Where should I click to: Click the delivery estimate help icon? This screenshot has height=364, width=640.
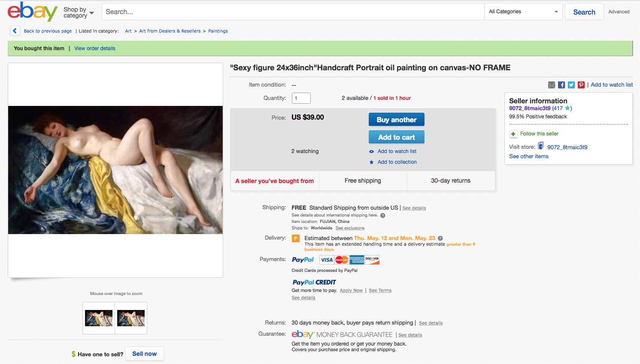tap(440, 238)
